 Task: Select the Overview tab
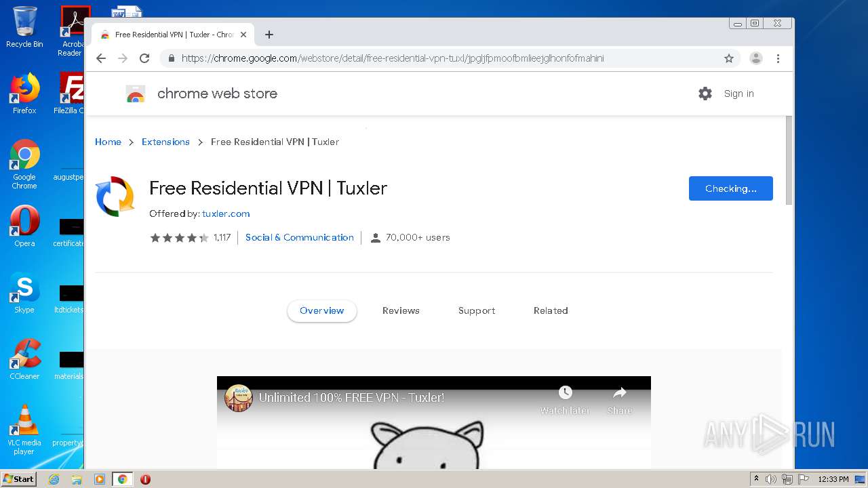pos(322,310)
